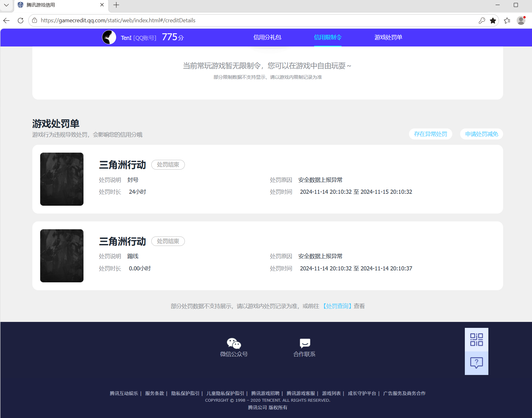Minimize the browser window
Image resolution: width=532 pixels, height=418 pixels.
(x=497, y=5)
